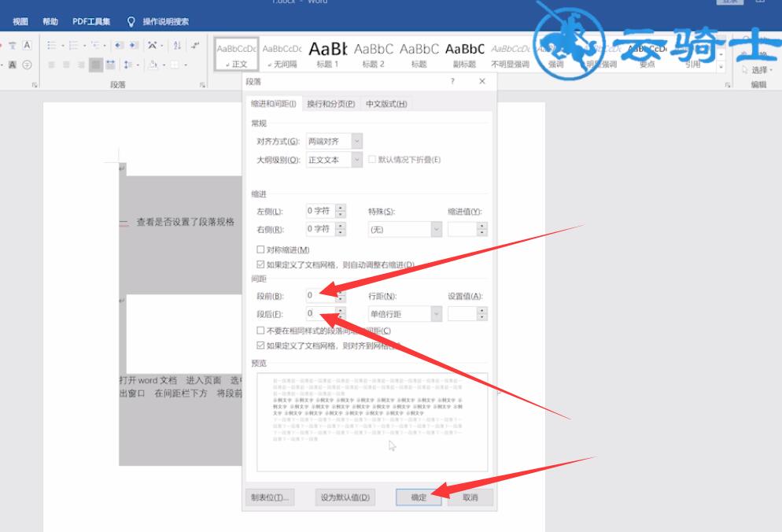This screenshot has width=782, height=532.
Task: Click the numbering list icon
Action: pyautogui.click(x=73, y=46)
